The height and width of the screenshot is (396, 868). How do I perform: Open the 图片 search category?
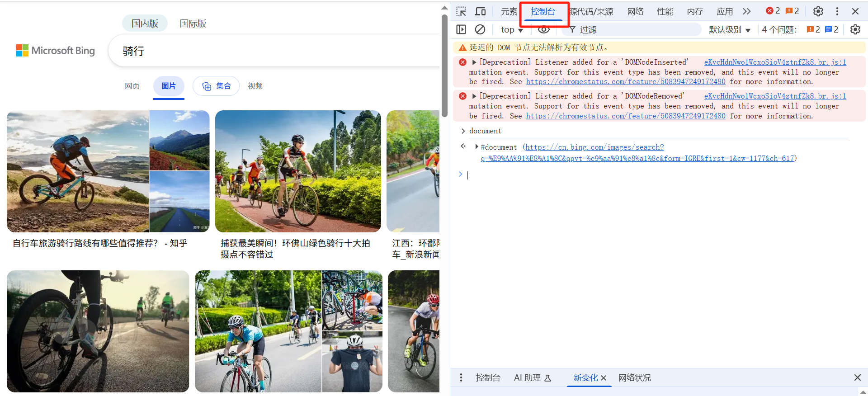(169, 86)
